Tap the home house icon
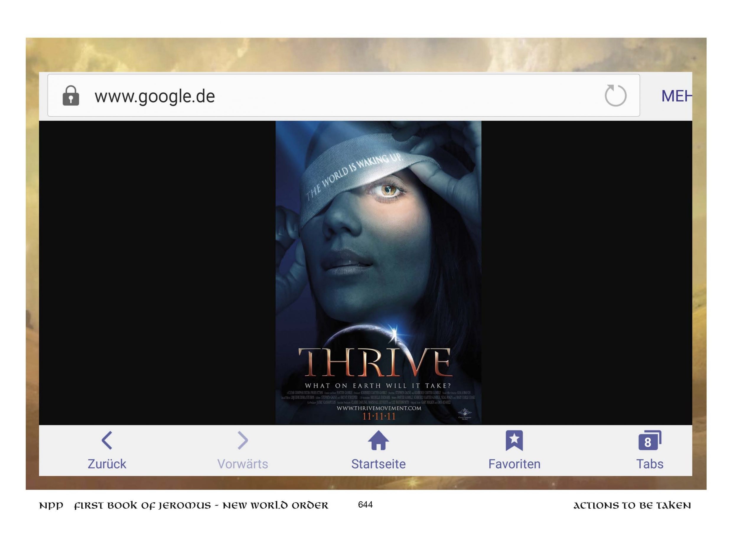This screenshot has width=756, height=536. [378, 440]
